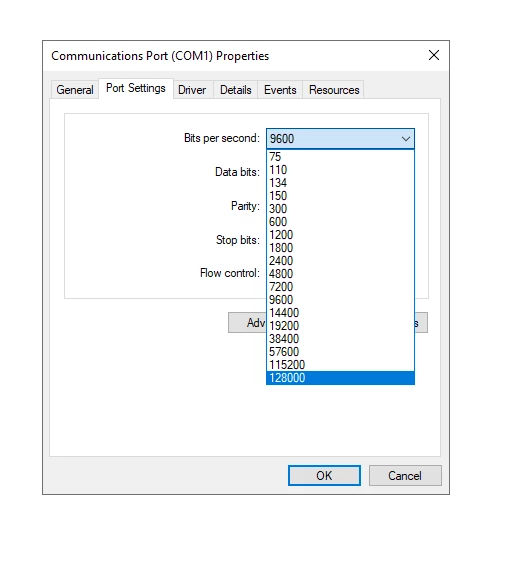The height and width of the screenshot is (569, 506).
Task: Open the Driver tab
Action: (x=192, y=90)
